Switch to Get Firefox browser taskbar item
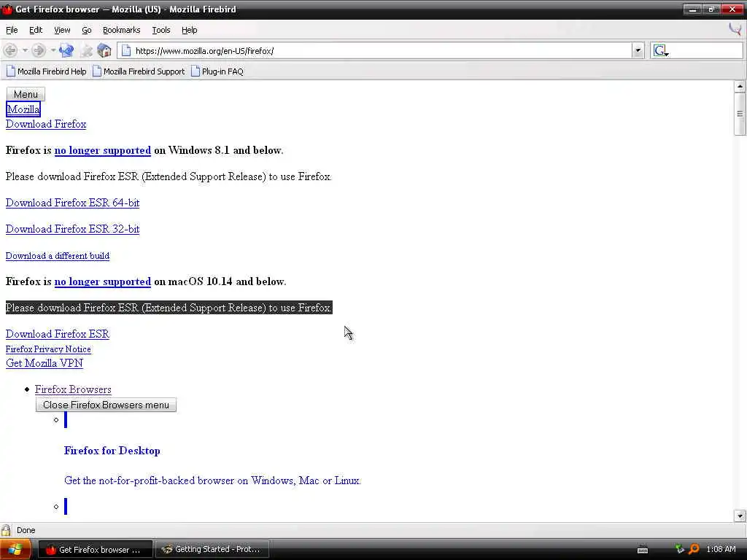 click(95, 550)
